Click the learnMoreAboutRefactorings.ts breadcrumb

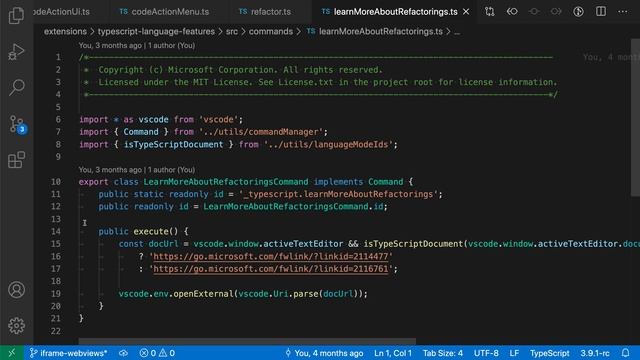click(x=375, y=31)
